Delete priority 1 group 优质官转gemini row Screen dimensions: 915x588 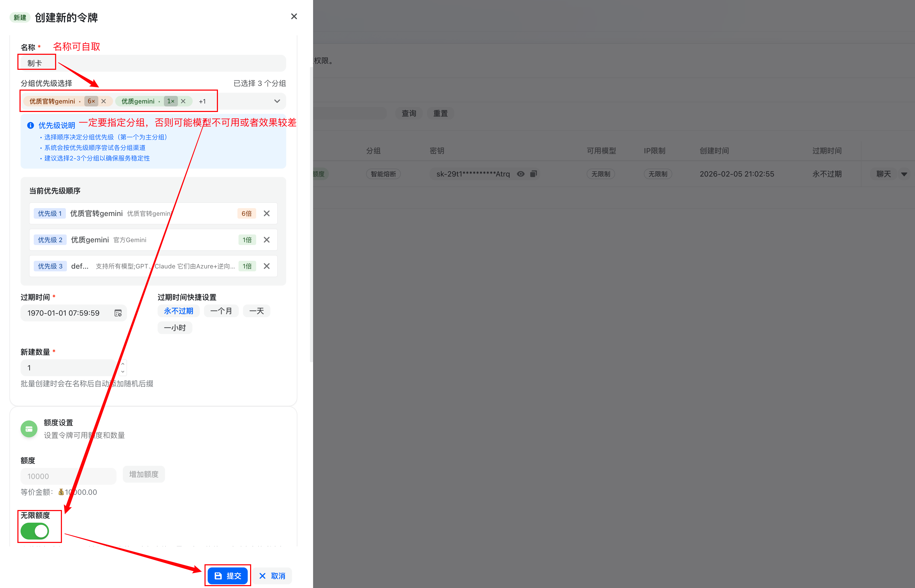click(x=266, y=213)
